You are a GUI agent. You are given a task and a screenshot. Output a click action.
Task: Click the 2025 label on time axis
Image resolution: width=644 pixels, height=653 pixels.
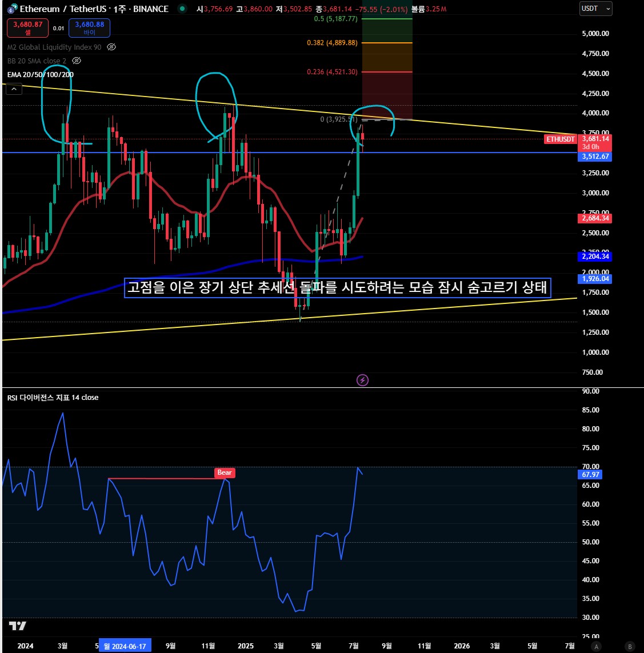pyautogui.click(x=245, y=646)
